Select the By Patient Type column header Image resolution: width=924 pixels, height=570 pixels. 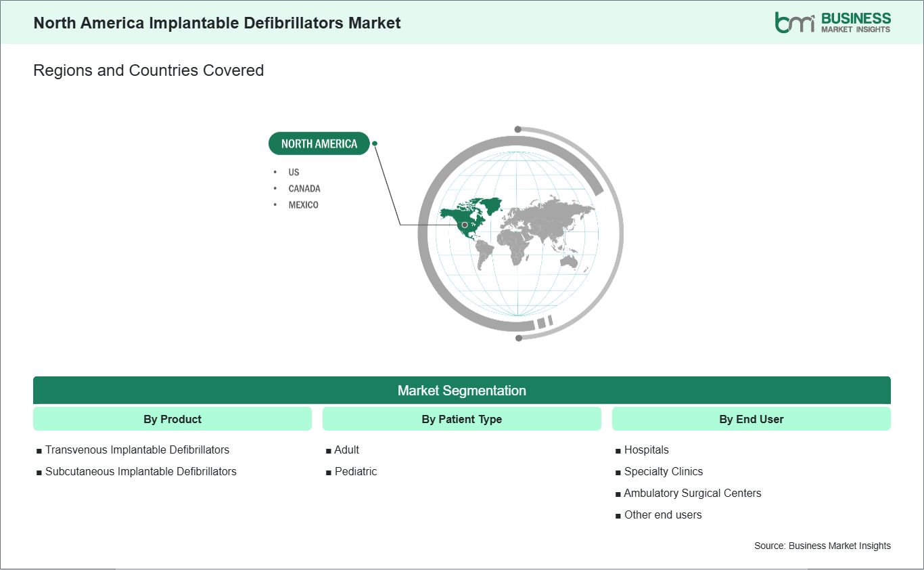tap(462, 419)
